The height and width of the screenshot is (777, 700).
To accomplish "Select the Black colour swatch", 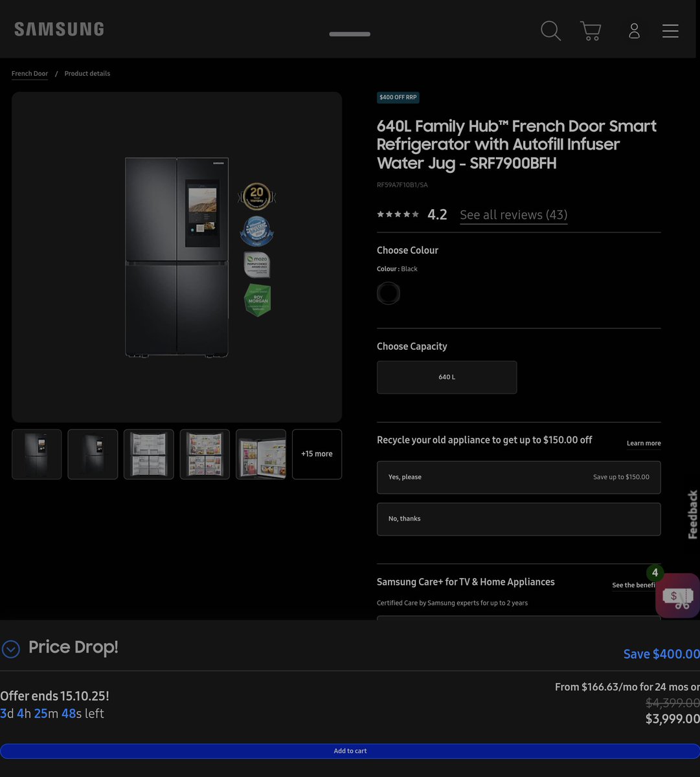I will (389, 293).
